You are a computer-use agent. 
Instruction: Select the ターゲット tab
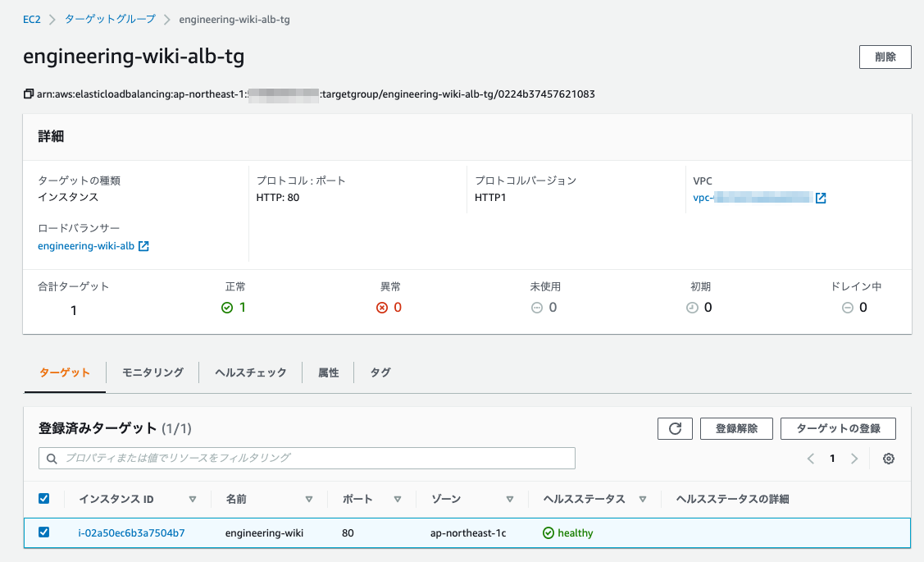coord(65,372)
